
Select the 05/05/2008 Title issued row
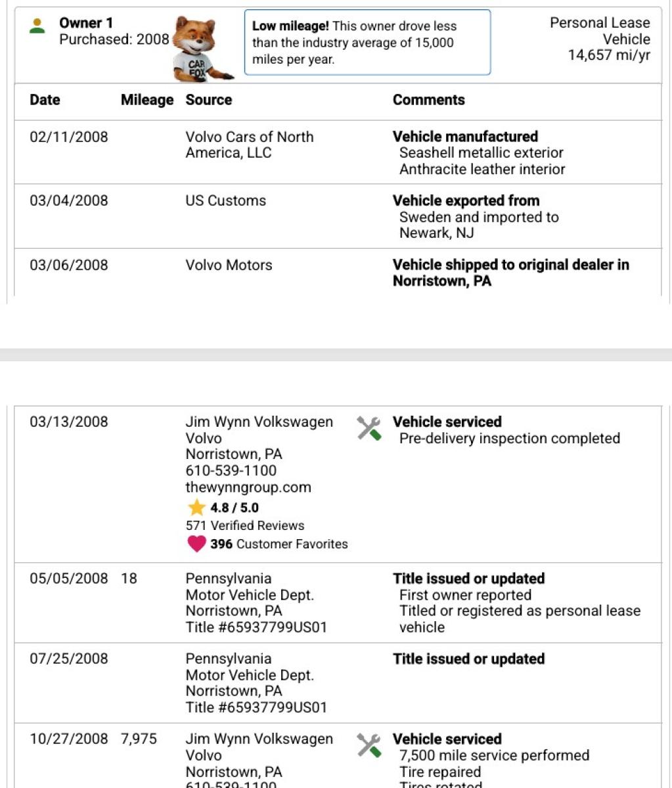tap(338, 602)
